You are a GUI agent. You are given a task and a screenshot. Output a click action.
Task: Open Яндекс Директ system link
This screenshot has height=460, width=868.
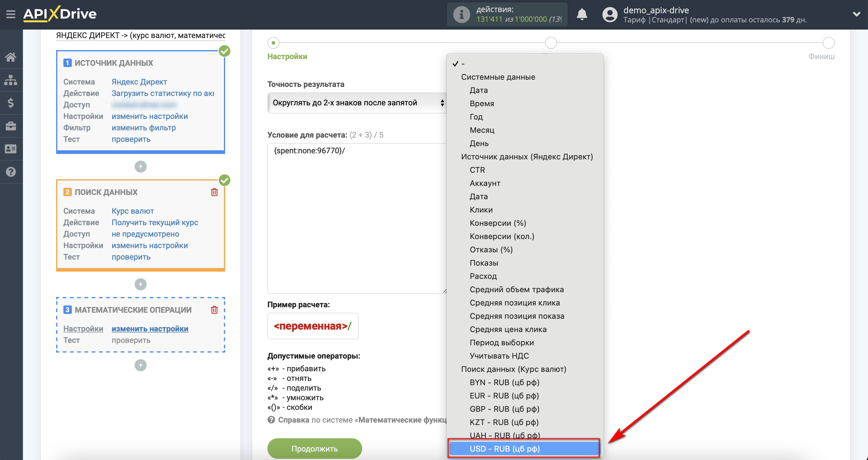(139, 81)
